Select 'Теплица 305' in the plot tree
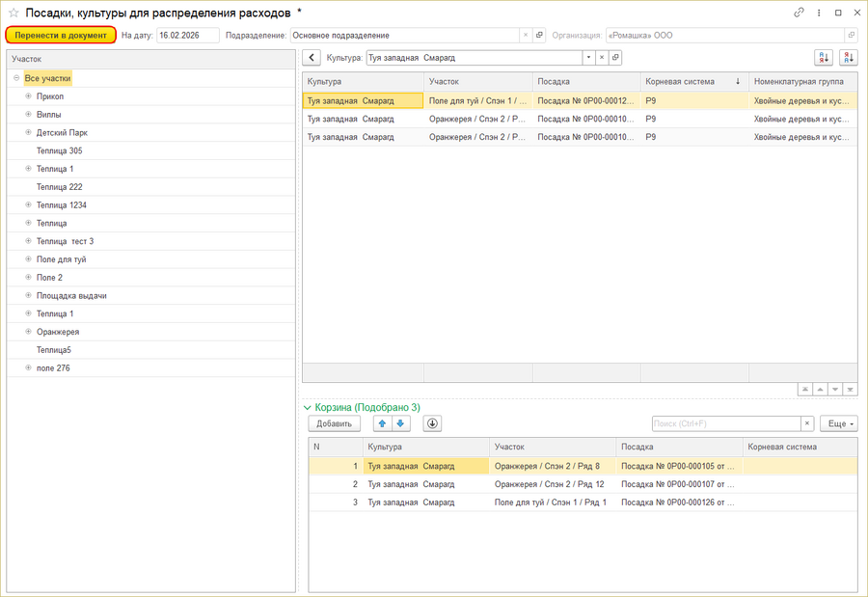The image size is (868, 597). coord(59,150)
